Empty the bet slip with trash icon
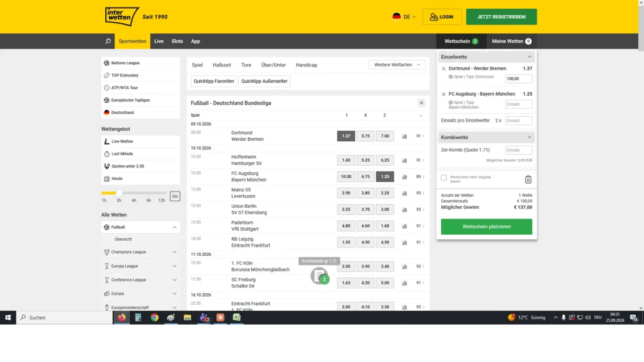 click(x=528, y=179)
